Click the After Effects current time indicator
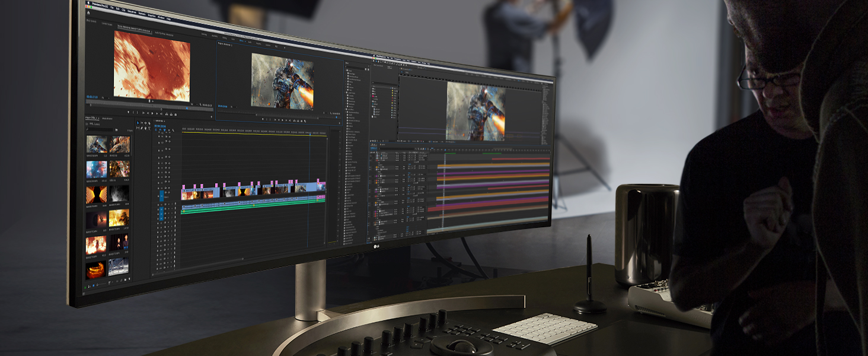This screenshot has width=868, height=356. point(445,150)
